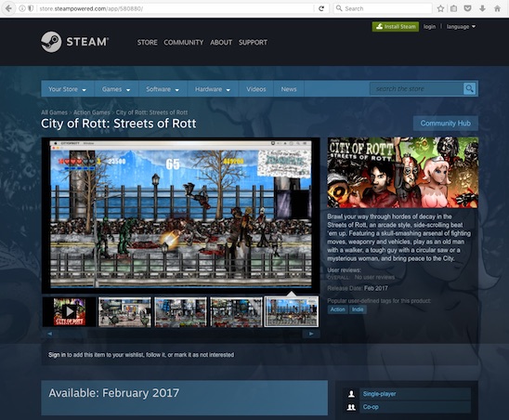Expand the language dropdown

pos(461,27)
